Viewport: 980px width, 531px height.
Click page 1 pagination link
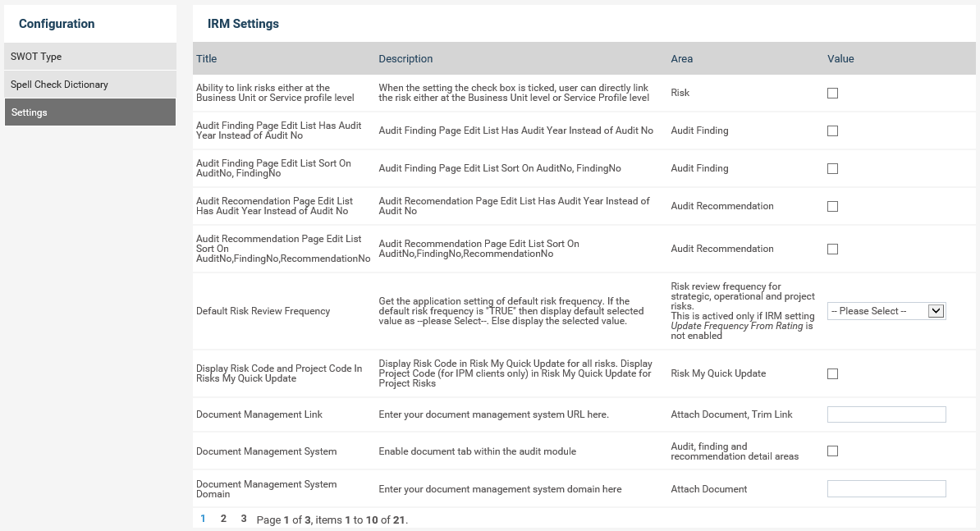(204, 519)
